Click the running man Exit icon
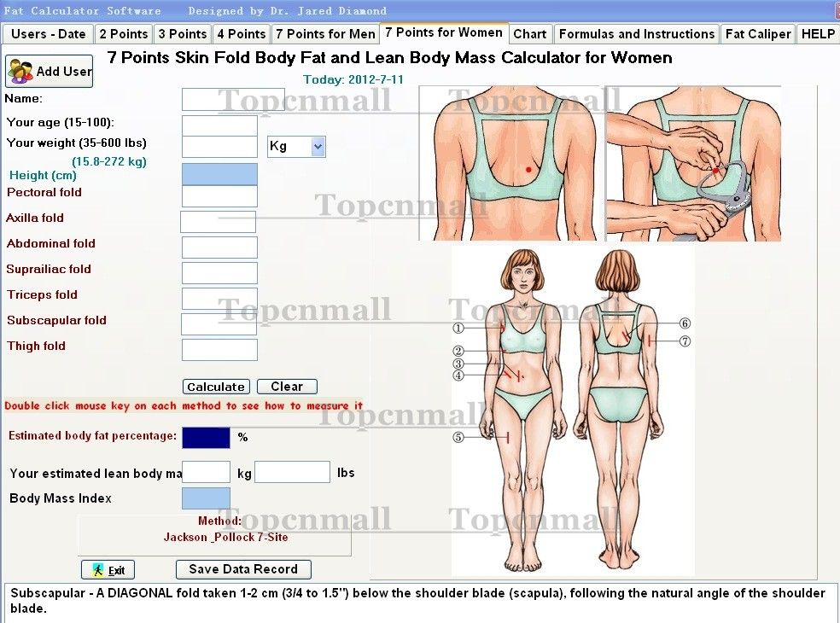Viewport: 840px width, 623px height. click(x=98, y=570)
